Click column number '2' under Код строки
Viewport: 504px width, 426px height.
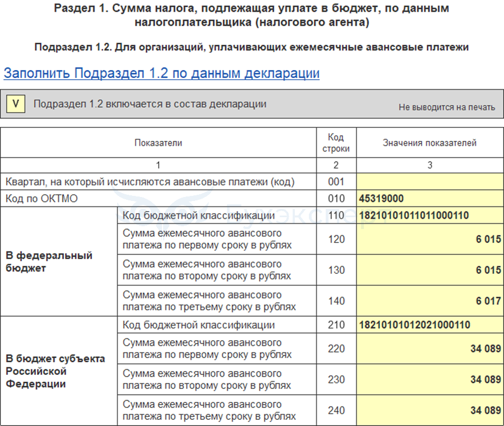click(336, 166)
